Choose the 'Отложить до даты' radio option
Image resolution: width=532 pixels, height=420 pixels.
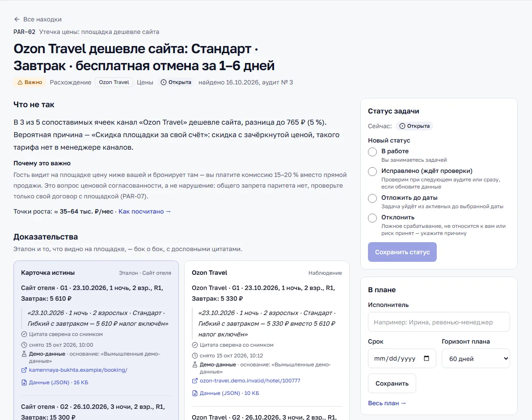click(372, 198)
